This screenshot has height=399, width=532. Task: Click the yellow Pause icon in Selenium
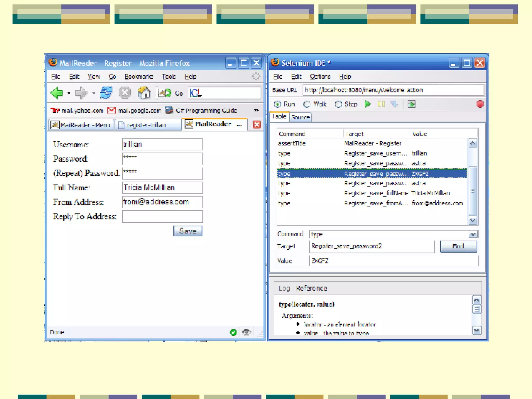coord(381,104)
